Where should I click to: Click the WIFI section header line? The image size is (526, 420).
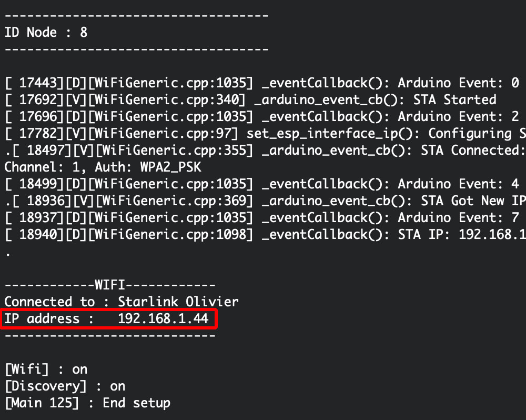tap(110, 285)
